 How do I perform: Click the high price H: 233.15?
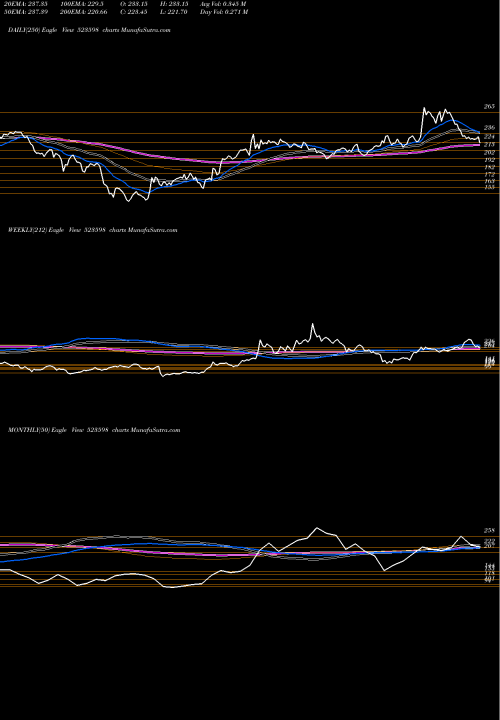[x=174, y=4]
